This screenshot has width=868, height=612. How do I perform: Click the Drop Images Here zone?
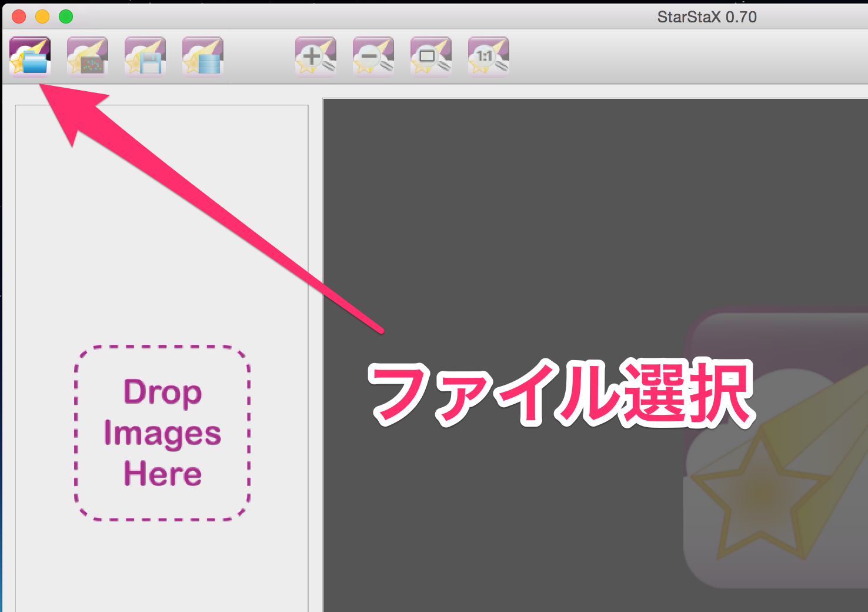click(x=162, y=433)
